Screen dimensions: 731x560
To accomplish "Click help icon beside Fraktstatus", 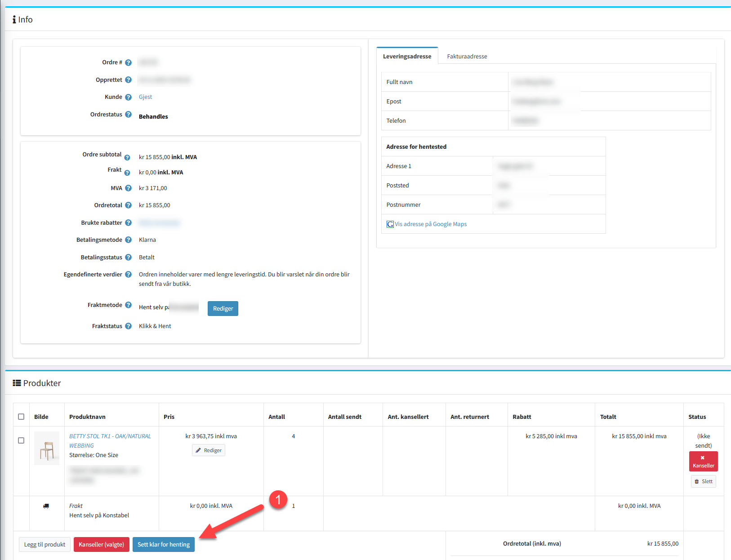I will [128, 326].
